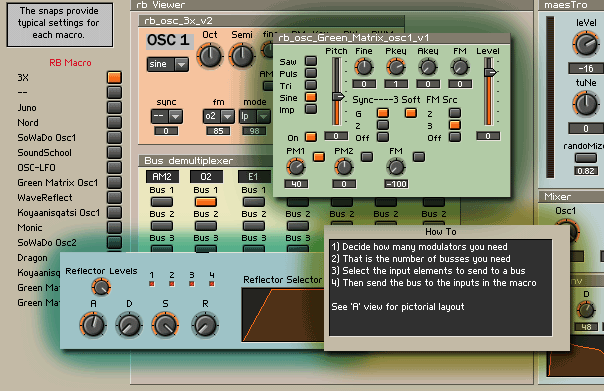
Task: Select FM Src 2 button
Action: 455,113
